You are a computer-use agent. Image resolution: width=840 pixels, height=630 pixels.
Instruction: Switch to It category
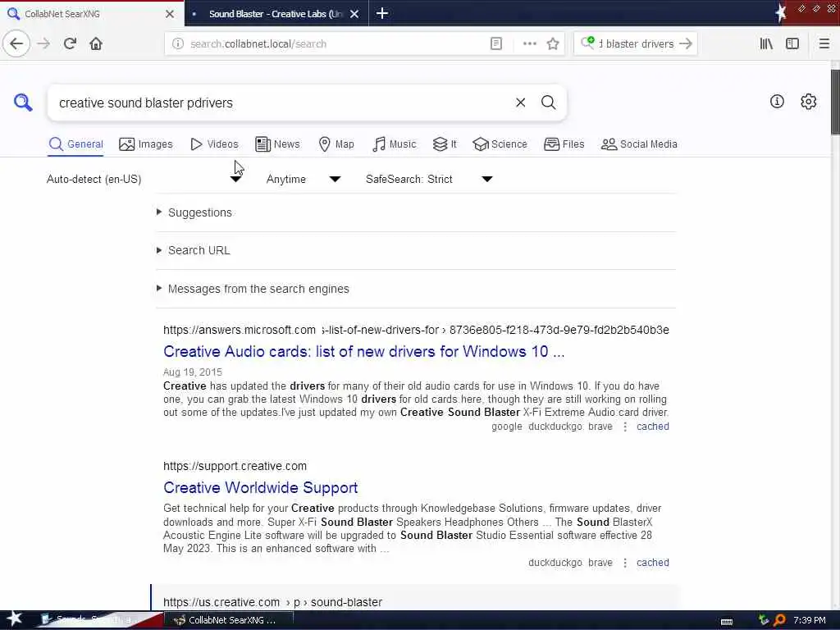(x=445, y=144)
